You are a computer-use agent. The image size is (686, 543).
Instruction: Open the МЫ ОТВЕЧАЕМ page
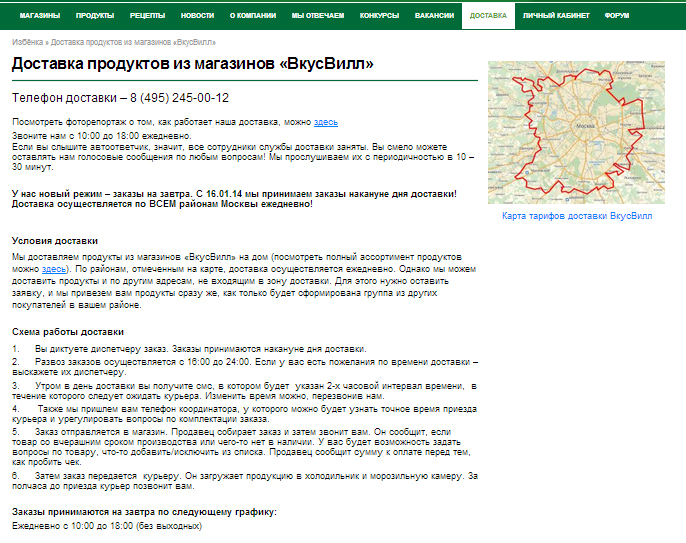click(x=318, y=16)
